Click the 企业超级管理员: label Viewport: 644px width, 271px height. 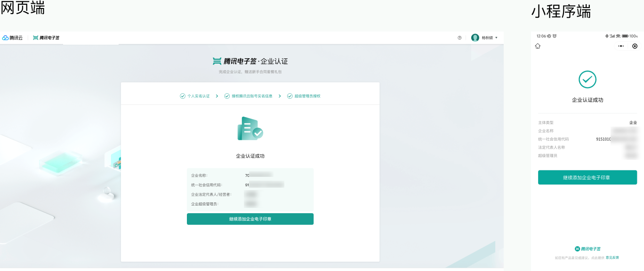tap(205, 204)
